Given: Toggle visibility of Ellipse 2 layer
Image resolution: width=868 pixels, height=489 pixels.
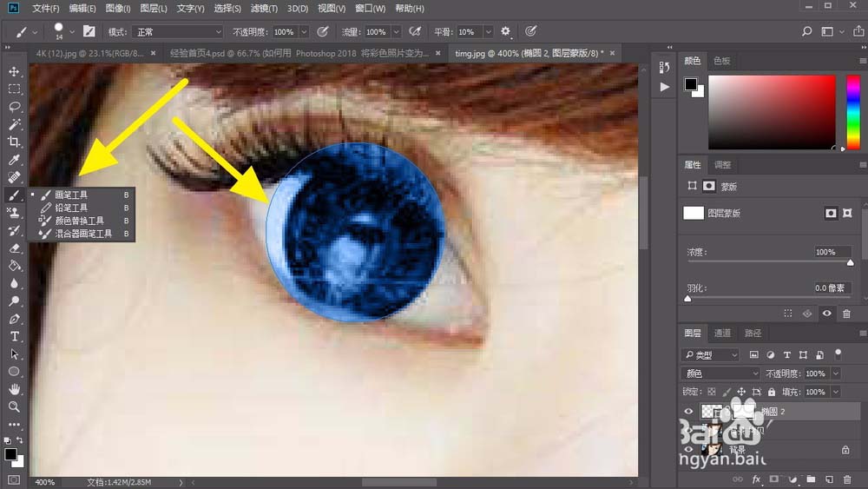Looking at the screenshot, I should click(x=688, y=412).
